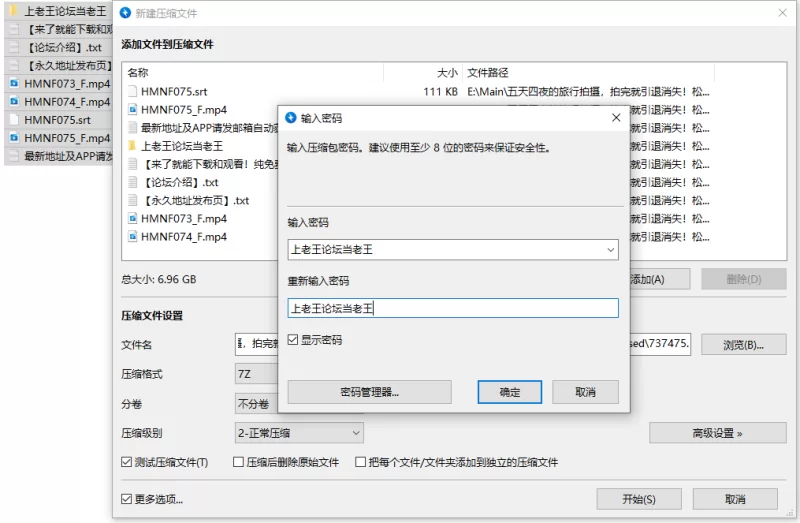Image resolution: width=800 pixels, height=523 pixels.
Task: Click the folder icon of 上老王论坛当老王 in the archive list
Action: (132, 146)
